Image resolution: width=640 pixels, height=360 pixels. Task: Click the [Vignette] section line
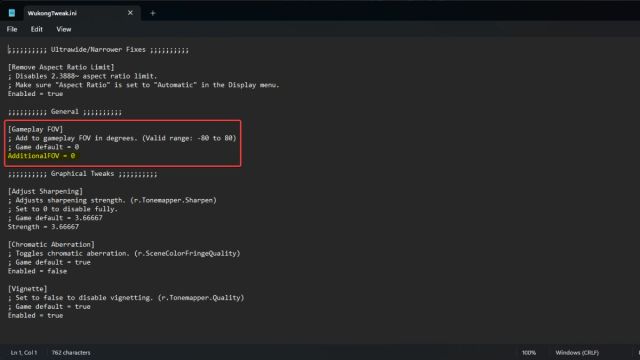pos(27,289)
